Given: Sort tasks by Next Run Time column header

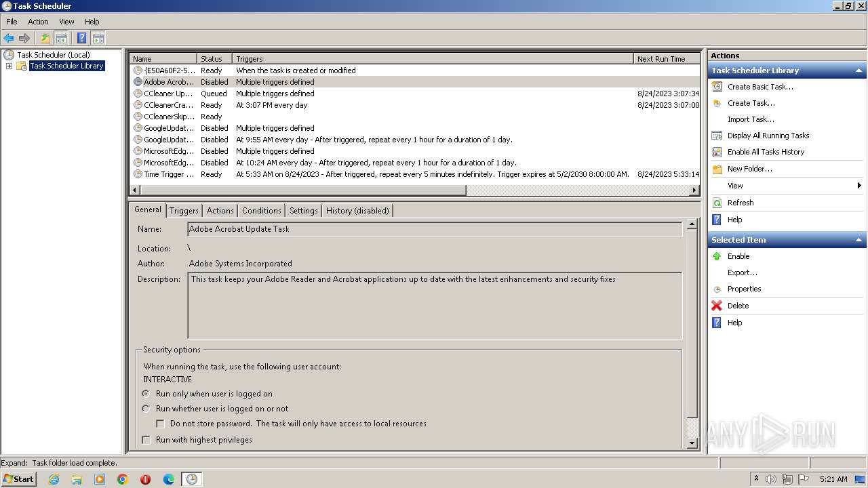Looking at the screenshot, I should pos(667,59).
